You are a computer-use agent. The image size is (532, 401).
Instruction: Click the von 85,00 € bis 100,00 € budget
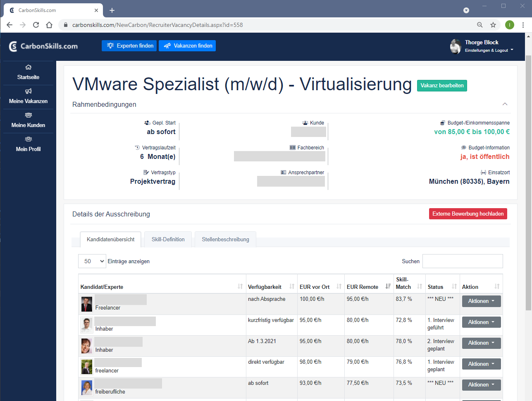coord(472,132)
